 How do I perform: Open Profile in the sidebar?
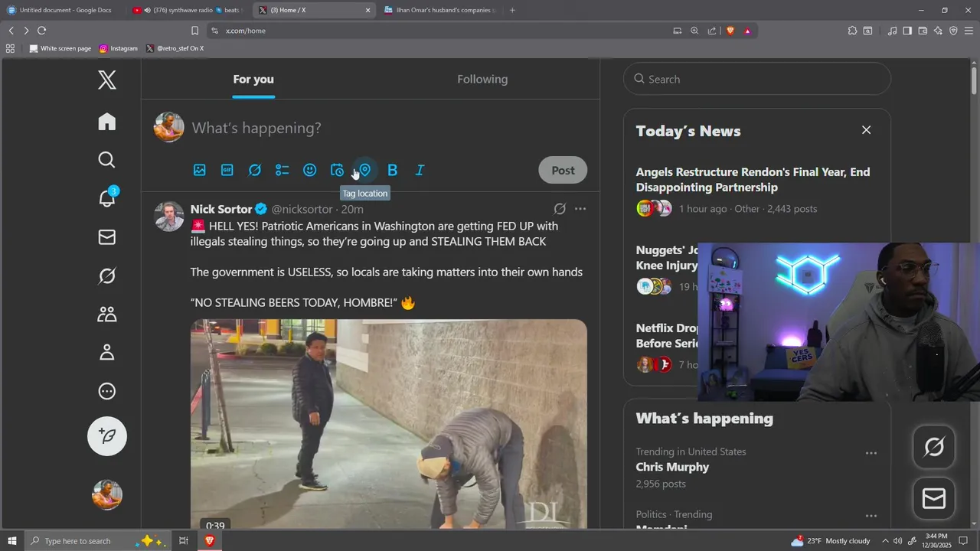107,353
